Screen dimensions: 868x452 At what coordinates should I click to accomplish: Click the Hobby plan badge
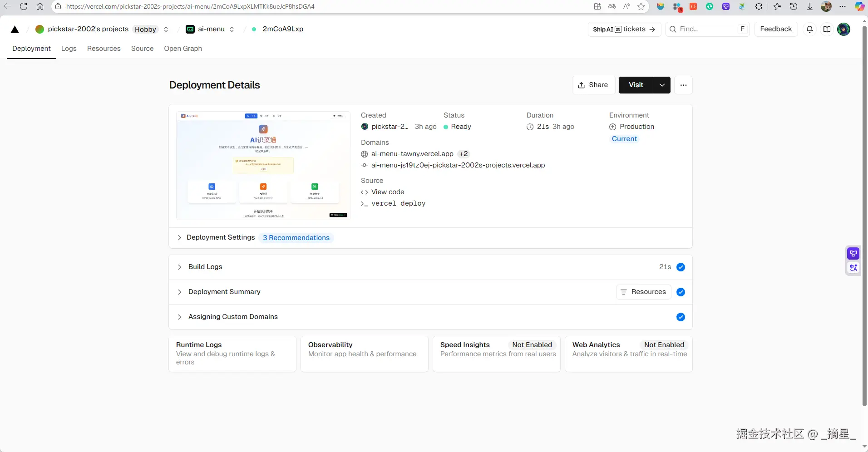click(145, 29)
